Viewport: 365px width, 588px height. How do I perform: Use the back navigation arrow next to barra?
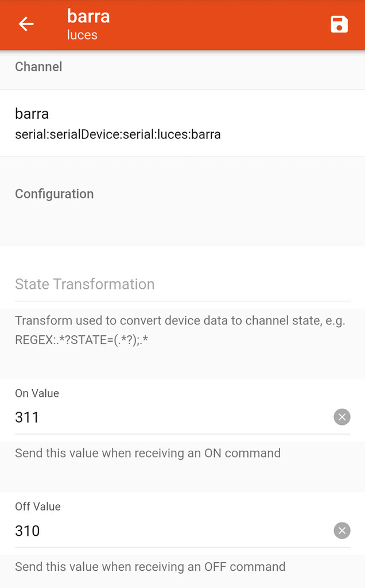(26, 24)
